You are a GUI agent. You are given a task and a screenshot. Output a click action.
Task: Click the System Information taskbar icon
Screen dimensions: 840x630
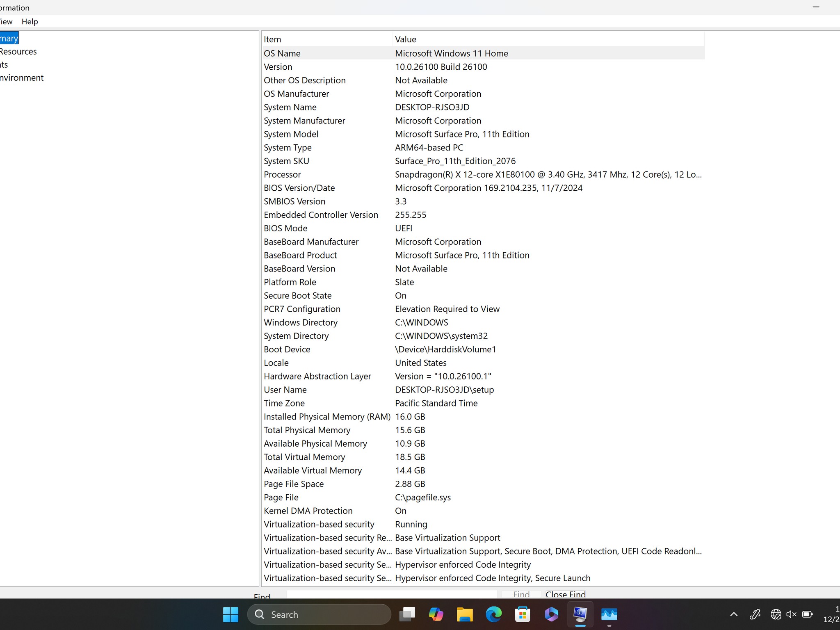[x=580, y=614]
